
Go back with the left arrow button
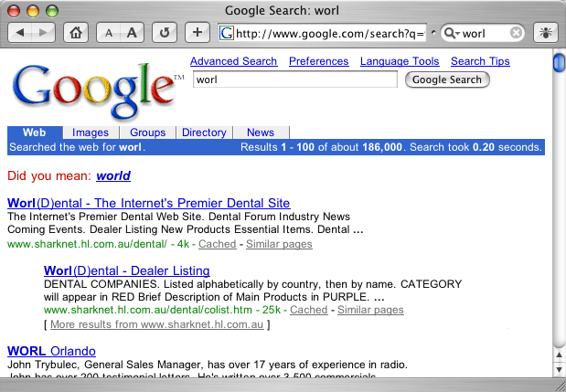tap(20, 33)
